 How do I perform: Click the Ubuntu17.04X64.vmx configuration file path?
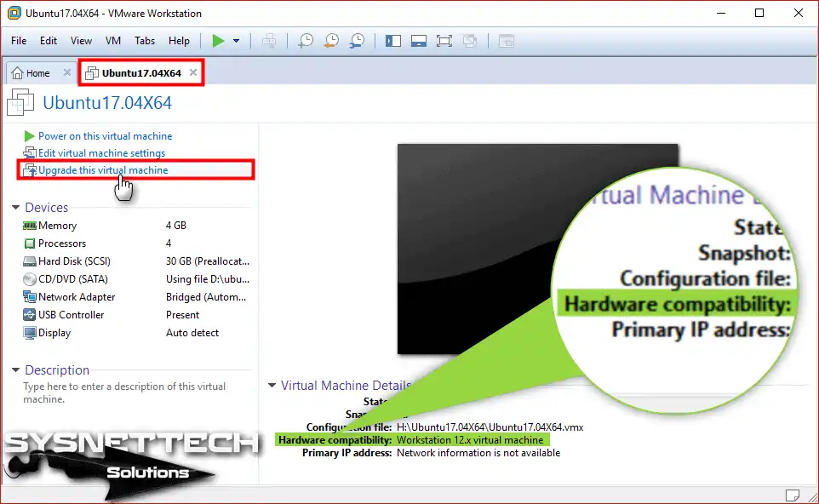[x=490, y=427]
